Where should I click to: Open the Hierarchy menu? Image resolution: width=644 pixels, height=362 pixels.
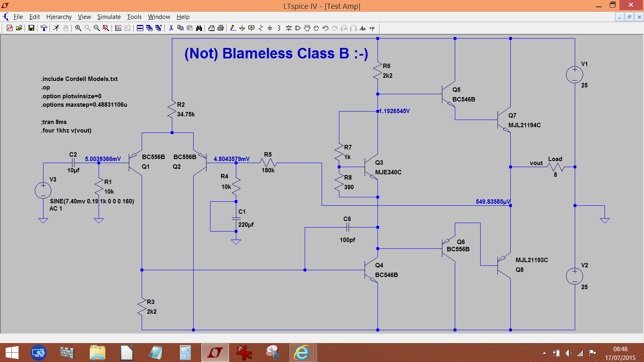tap(59, 17)
